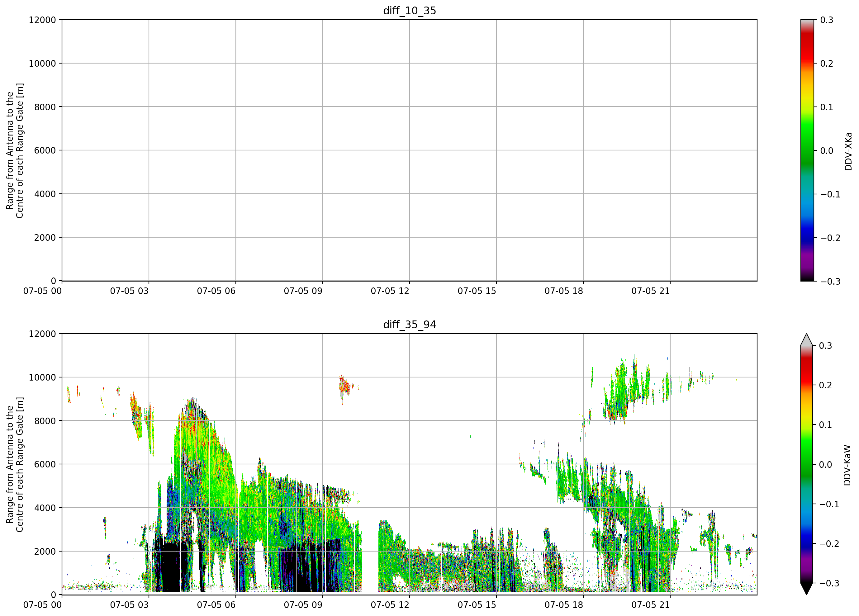859x616 pixels.
Task: Click '07-05 12' tick on bottom plot
Action: 390,605
